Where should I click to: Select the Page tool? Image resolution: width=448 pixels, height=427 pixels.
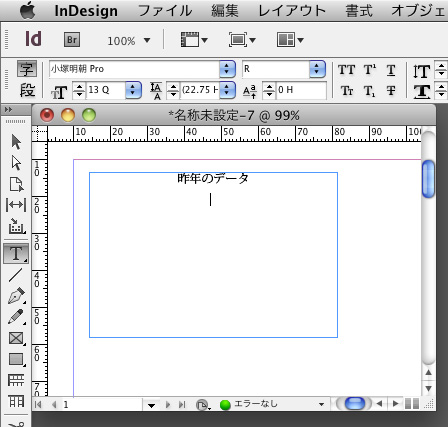point(16,184)
